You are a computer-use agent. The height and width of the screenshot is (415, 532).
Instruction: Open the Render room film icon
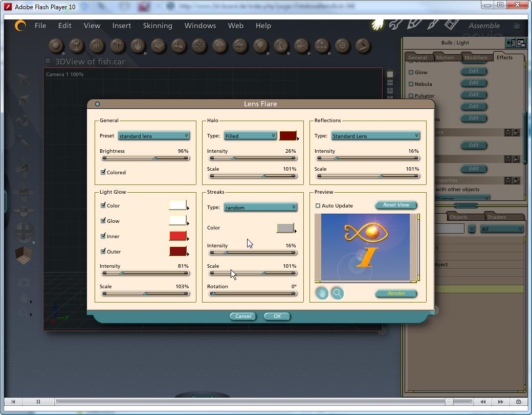[452, 24]
